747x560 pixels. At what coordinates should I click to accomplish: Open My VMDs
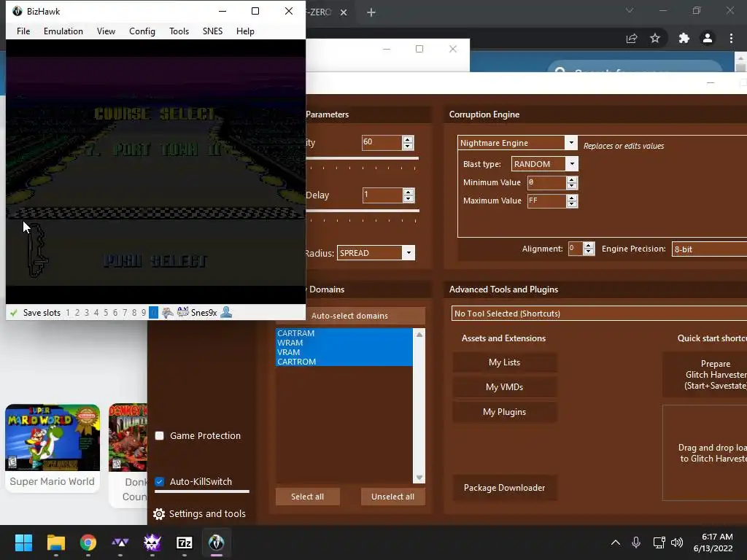[x=504, y=387]
